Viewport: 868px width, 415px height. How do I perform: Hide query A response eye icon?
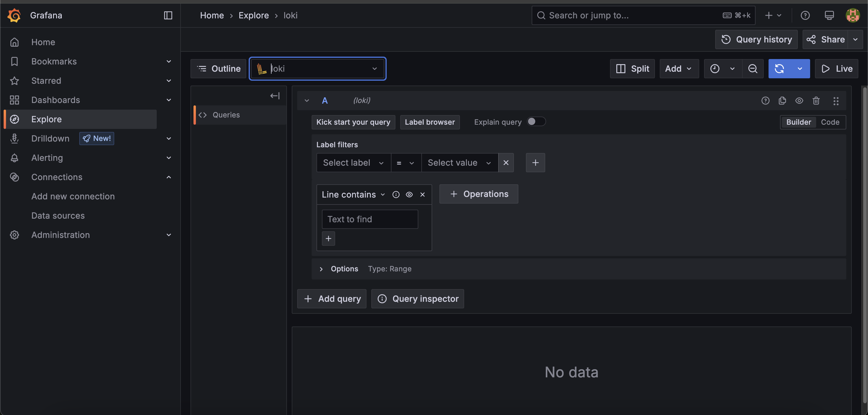(x=799, y=101)
